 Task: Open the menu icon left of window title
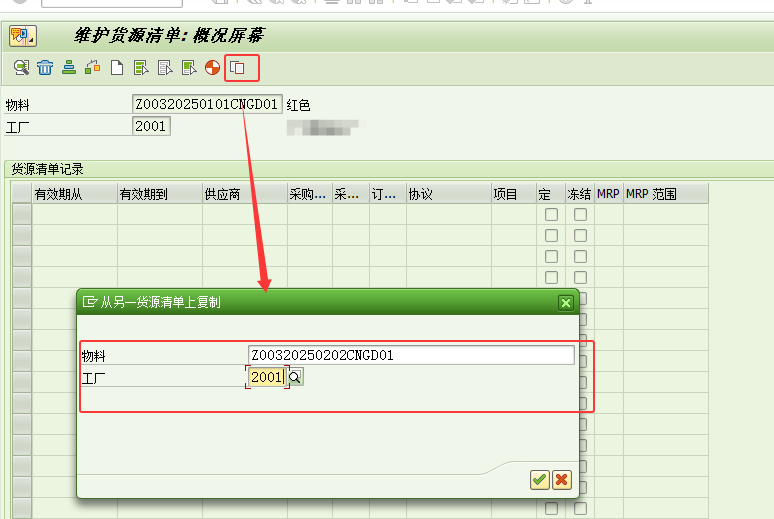[21, 37]
